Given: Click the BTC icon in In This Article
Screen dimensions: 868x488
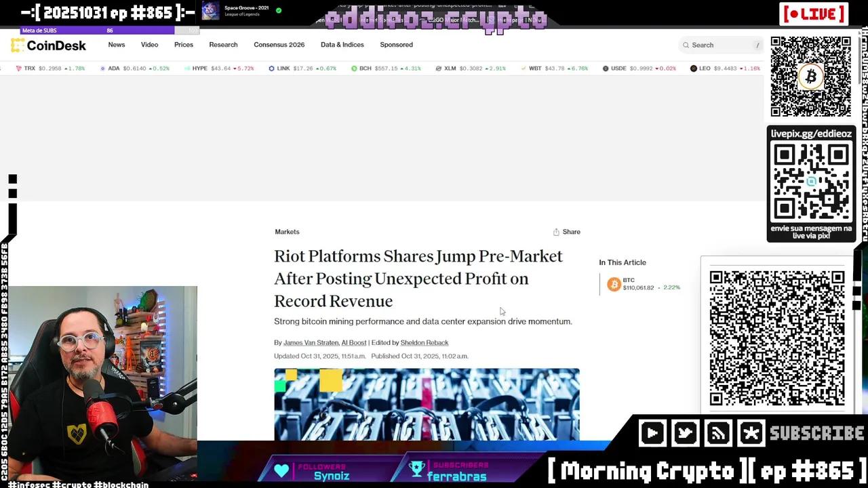Looking at the screenshot, I should (614, 285).
